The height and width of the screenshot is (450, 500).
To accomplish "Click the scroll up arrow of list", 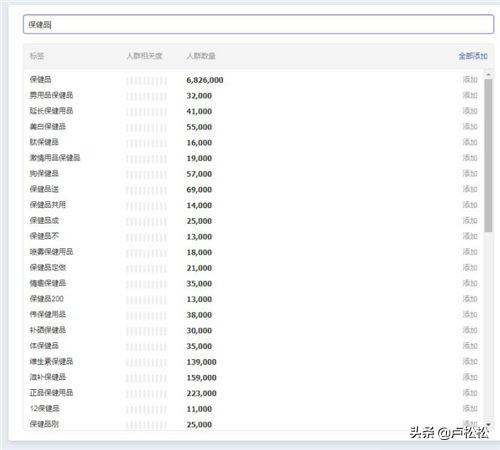I will pyautogui.click(x=488, y=74).
